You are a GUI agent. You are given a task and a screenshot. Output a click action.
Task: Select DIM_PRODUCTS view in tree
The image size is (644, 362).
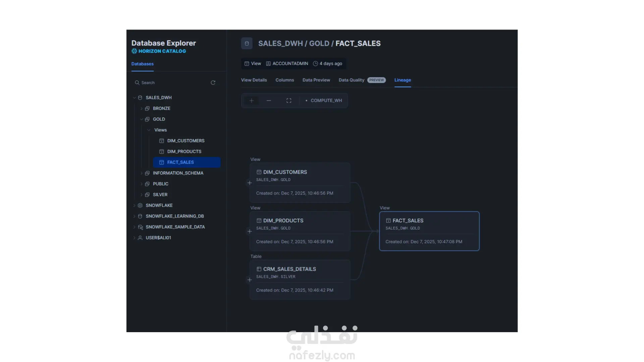[x=184, y=152]
